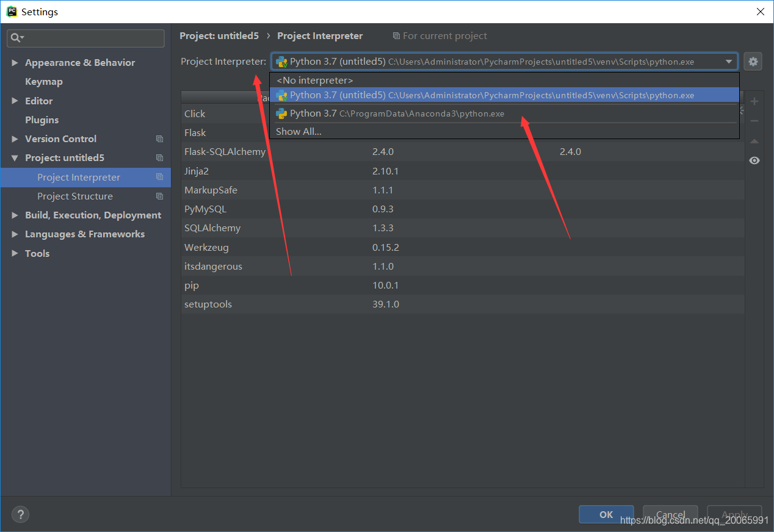Select Python 3.7 (untitled5) venv interpreter option

pos(504,95)
